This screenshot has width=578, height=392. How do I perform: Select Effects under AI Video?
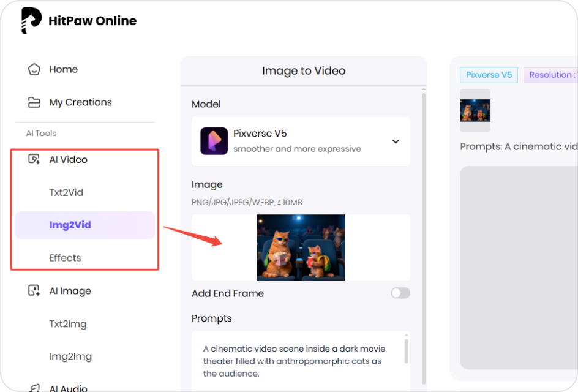click(x=65, y=258)
